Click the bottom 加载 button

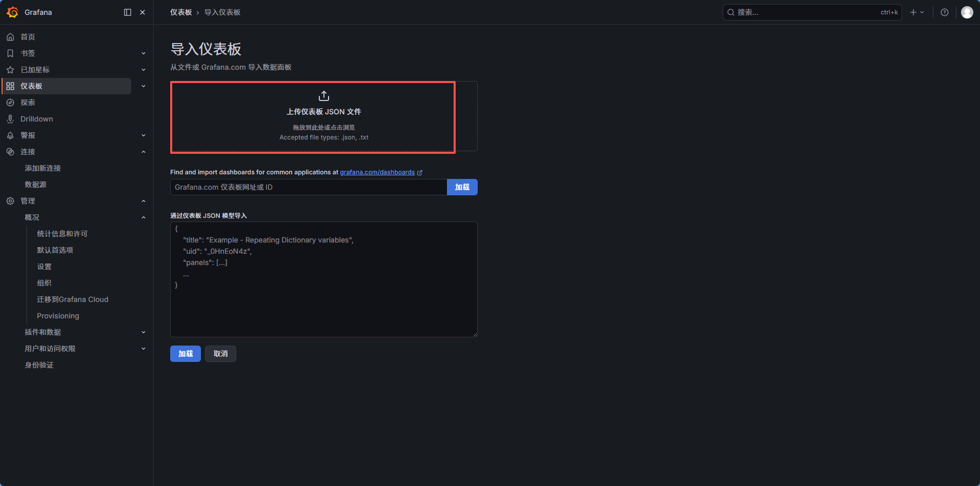(x=186, y=354)
